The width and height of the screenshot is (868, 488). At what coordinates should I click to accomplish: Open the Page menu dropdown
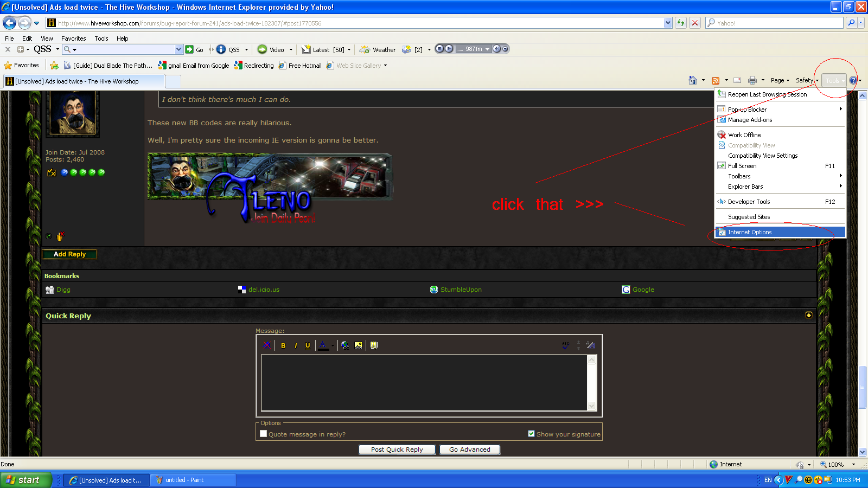[x=780, y=80]
